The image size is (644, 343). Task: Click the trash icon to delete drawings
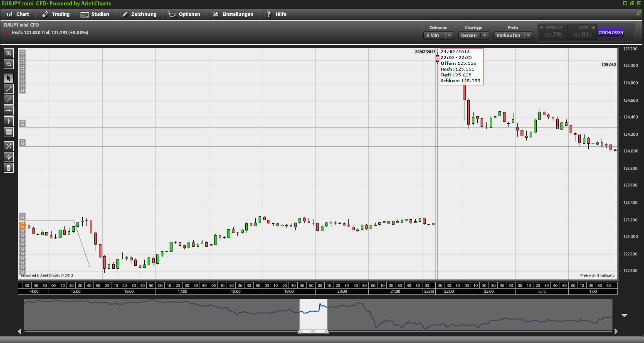9,168
